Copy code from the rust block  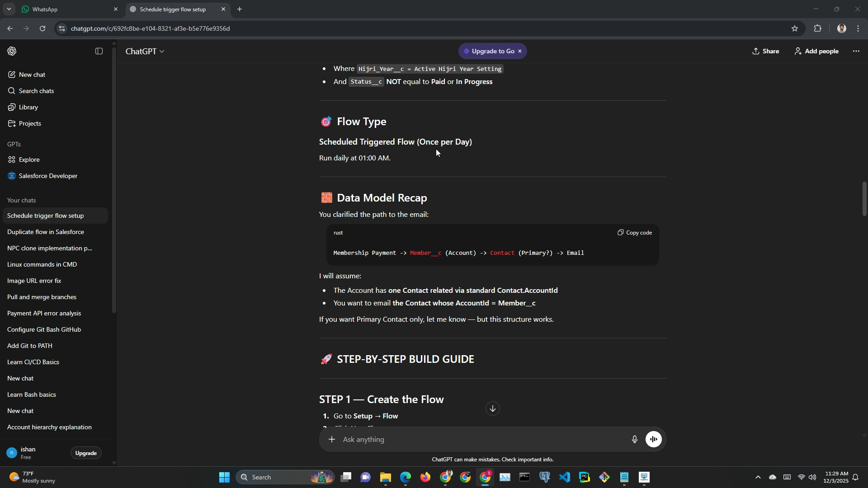click(635, 233)
